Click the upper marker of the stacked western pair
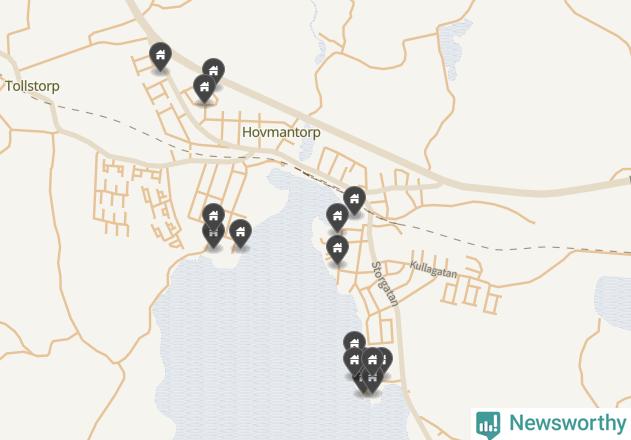631x440 pixels. 213,215
